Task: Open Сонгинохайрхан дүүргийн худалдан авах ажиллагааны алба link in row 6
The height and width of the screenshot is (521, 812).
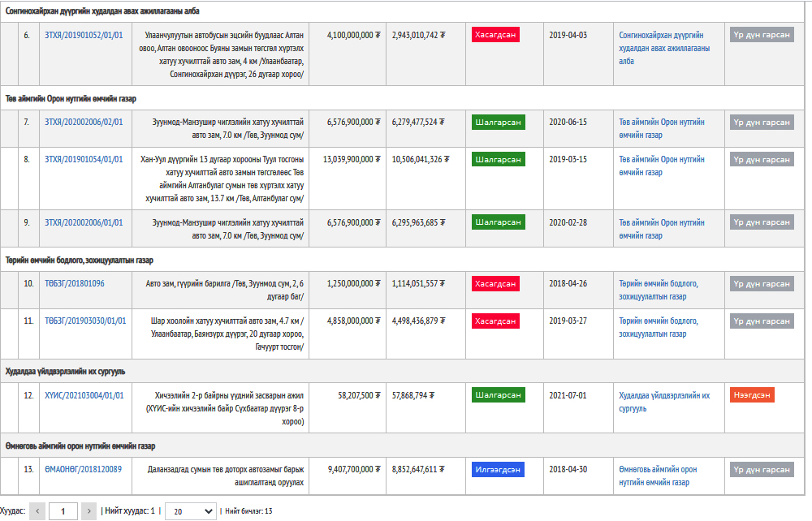Action: tap(661, 48)
